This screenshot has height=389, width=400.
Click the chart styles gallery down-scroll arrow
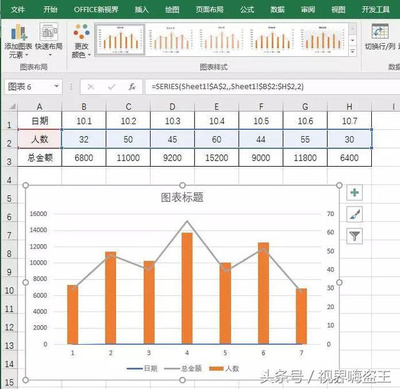(353, 40)
